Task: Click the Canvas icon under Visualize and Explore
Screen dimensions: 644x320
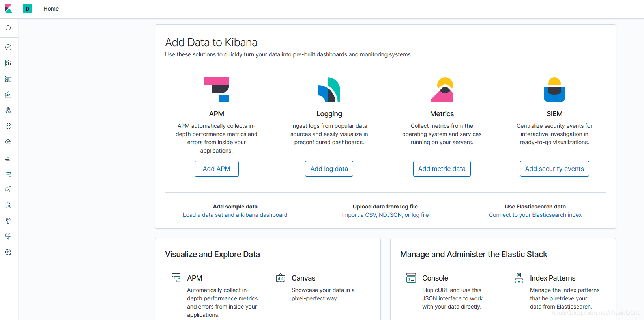Action: click(281, 278)
